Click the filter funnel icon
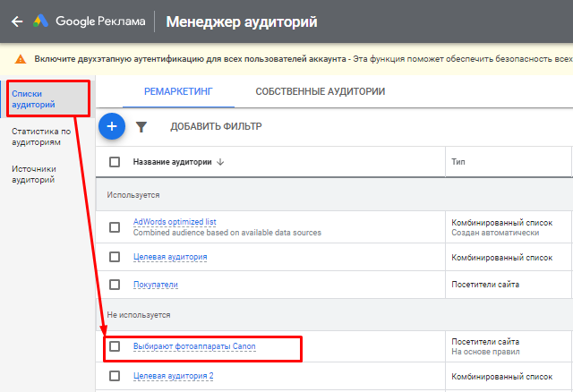This screenshot has width=573, height=392. 141,127
